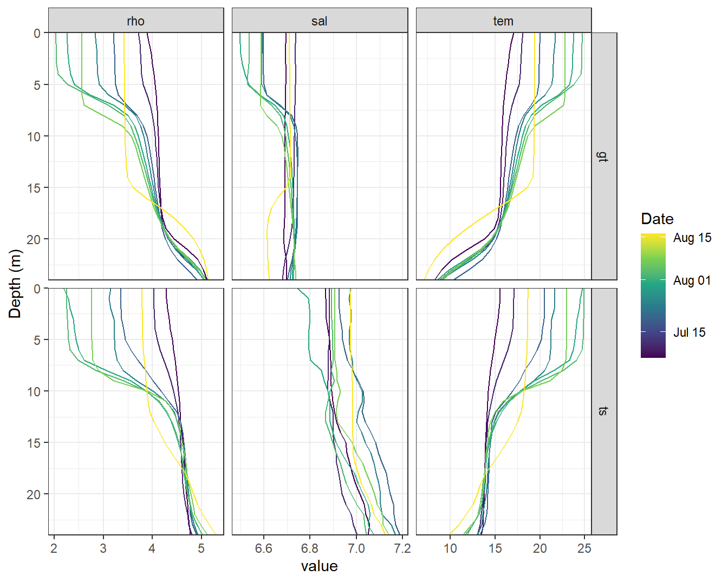Click temperature x-axis tick label '15'
728x582 pixels.
point(495,548)
